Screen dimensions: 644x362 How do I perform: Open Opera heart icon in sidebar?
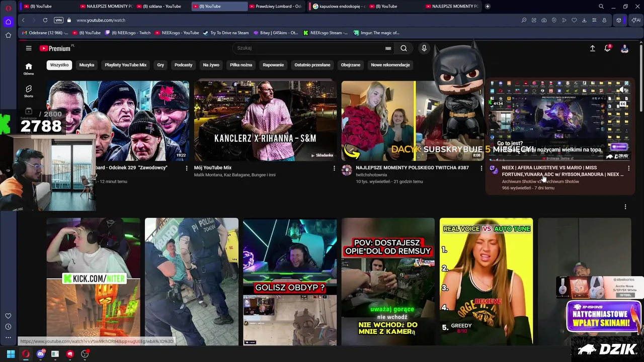(8, 316)
